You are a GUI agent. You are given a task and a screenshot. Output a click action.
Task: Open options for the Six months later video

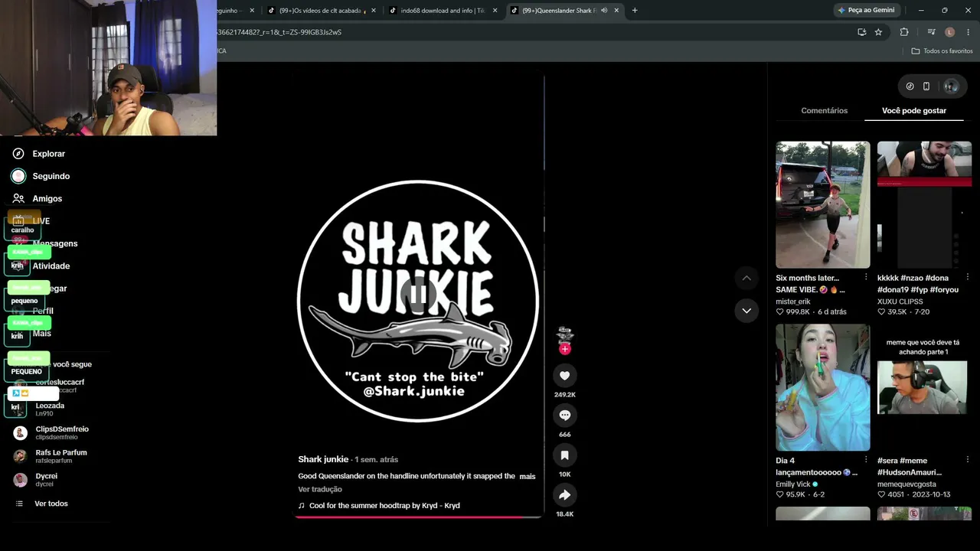[866, 277]
